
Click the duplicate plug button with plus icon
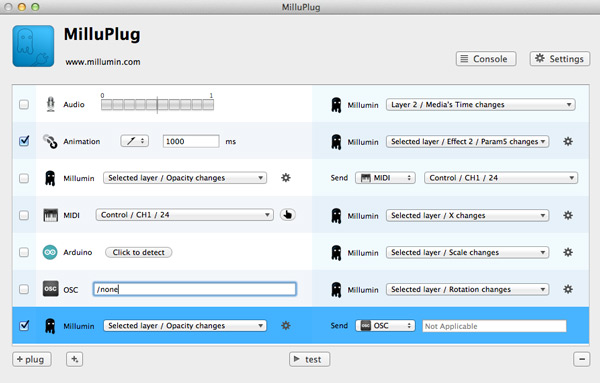click(x=75, y=359)
